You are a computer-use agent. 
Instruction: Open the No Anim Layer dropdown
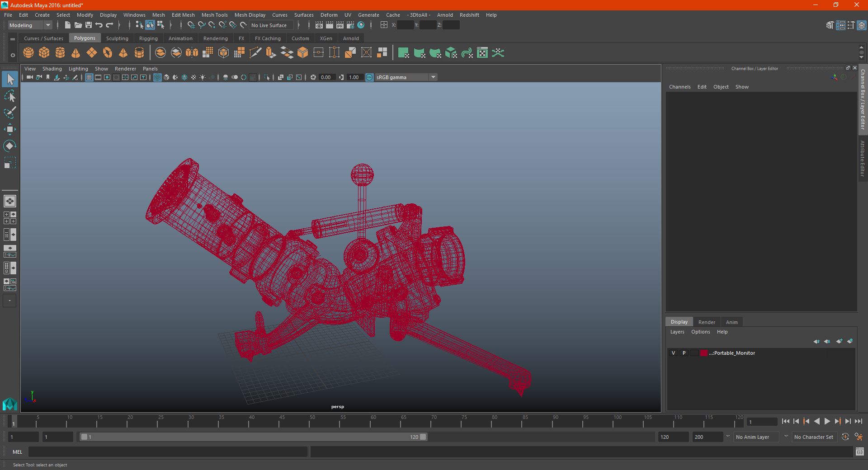pos(756,437)
